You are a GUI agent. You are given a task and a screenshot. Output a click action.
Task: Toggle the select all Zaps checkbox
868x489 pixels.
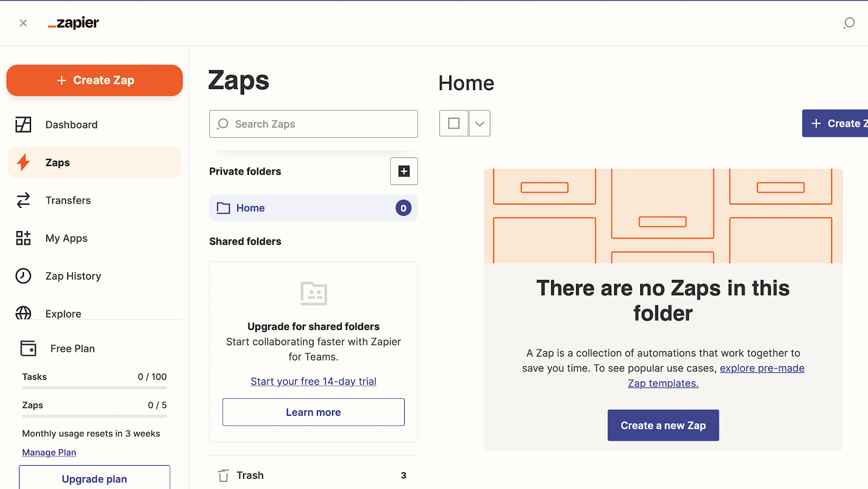tap(454, 123)
